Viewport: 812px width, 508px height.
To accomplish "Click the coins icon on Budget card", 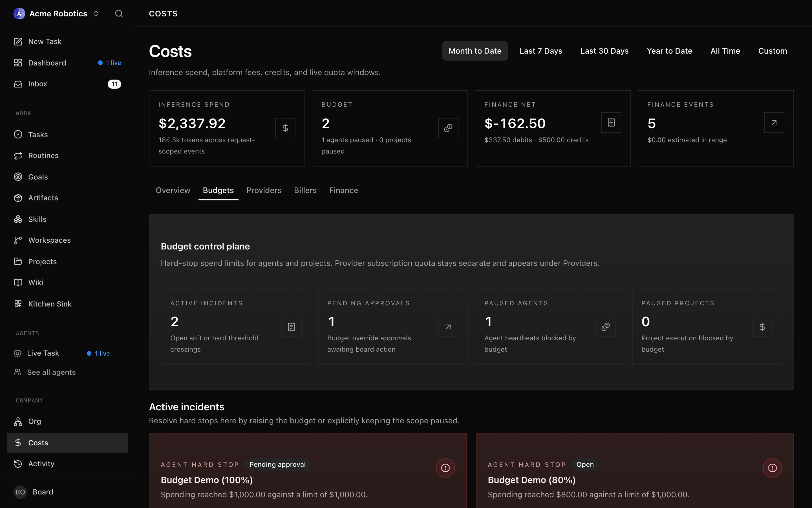I will pos(448,128).
